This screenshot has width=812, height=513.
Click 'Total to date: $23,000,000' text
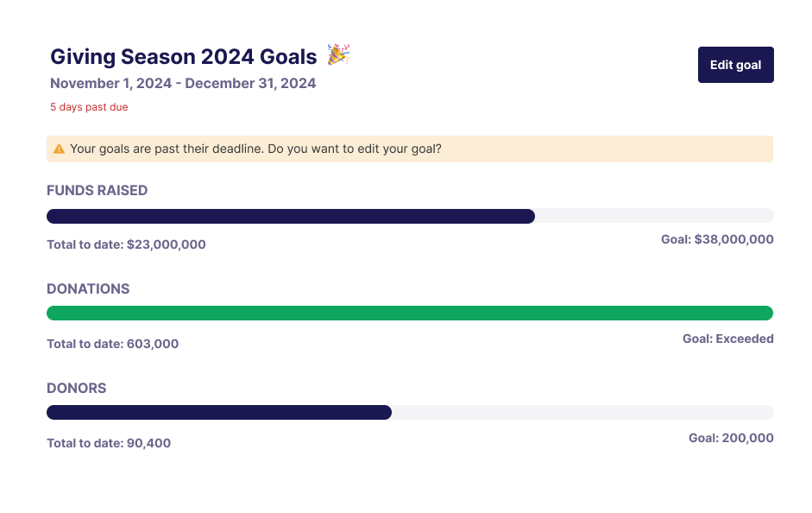126,244
